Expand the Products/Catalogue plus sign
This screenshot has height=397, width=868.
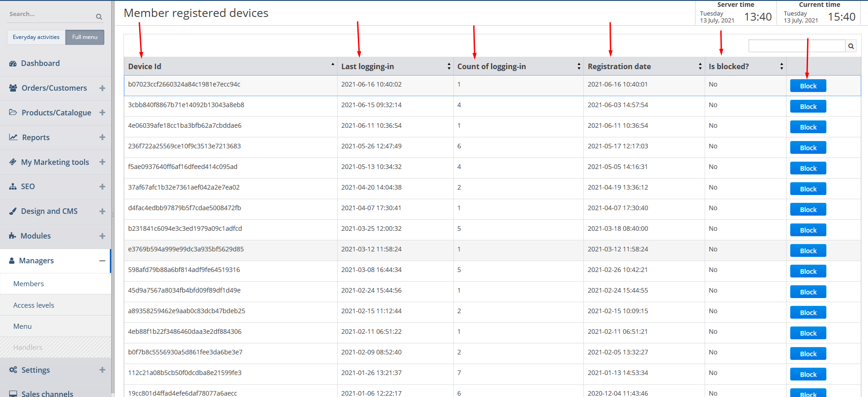click(102, 113)
